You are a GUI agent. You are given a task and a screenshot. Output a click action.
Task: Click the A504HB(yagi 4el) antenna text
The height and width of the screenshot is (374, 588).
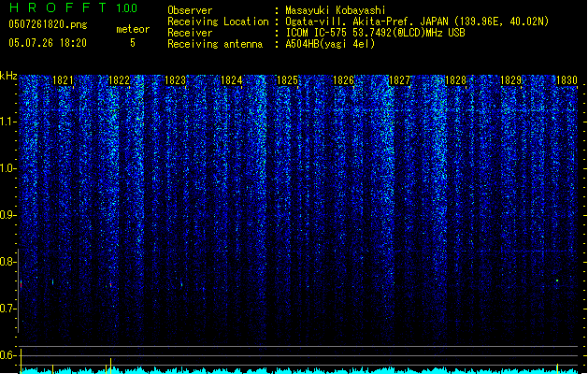point(330,44)
